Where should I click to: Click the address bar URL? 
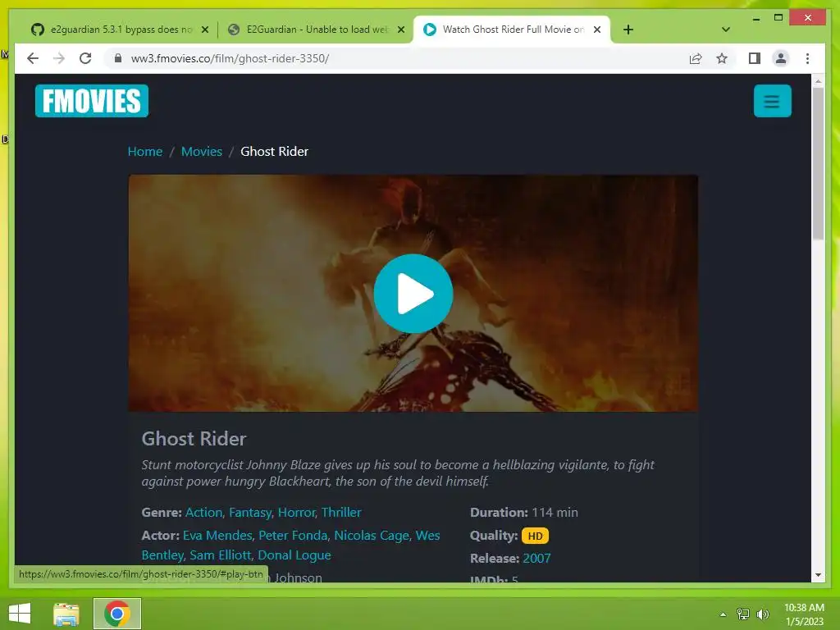230,58
